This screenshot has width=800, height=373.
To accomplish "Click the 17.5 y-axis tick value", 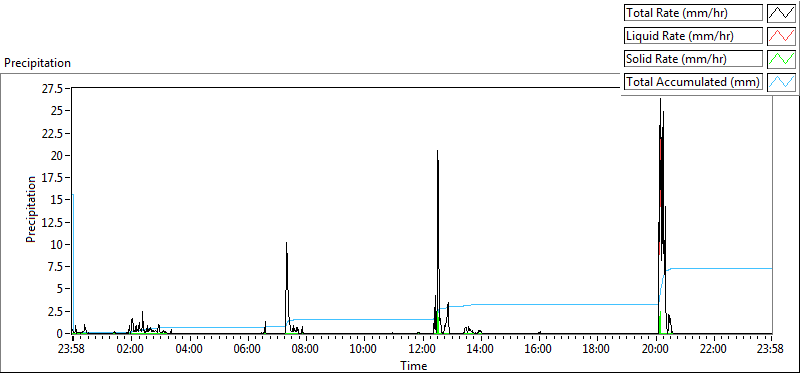I will tap(53, 178).
